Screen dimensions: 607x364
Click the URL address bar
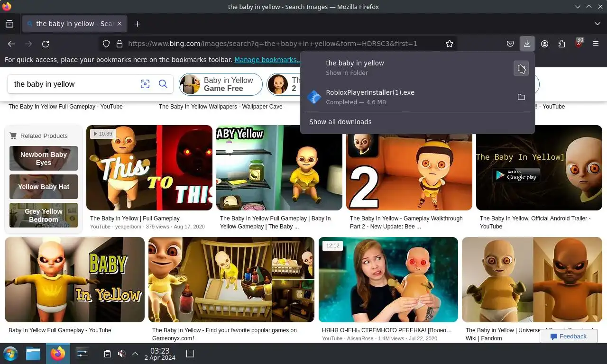(x=279, y=44)
